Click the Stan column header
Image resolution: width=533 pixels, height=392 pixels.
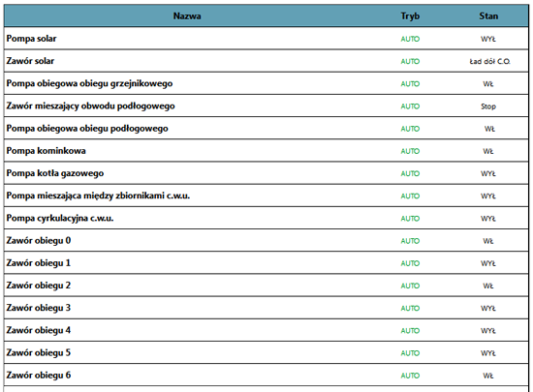point(488,15)
